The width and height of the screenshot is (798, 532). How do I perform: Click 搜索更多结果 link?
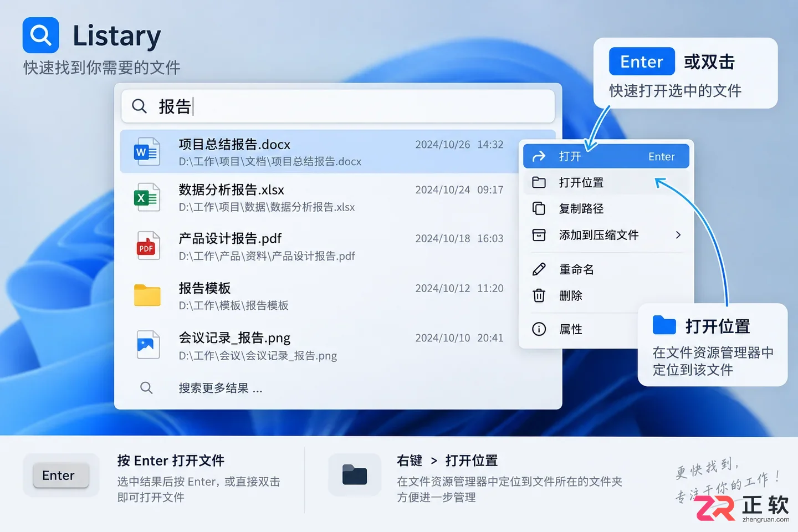point(221,388)
